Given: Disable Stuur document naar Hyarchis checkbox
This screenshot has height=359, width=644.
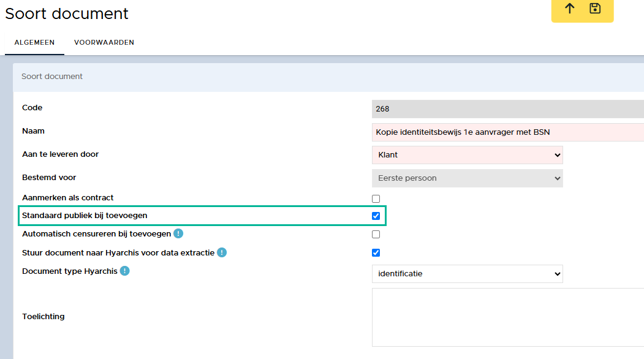Looking at the screenshot, I should click(376, 252).
